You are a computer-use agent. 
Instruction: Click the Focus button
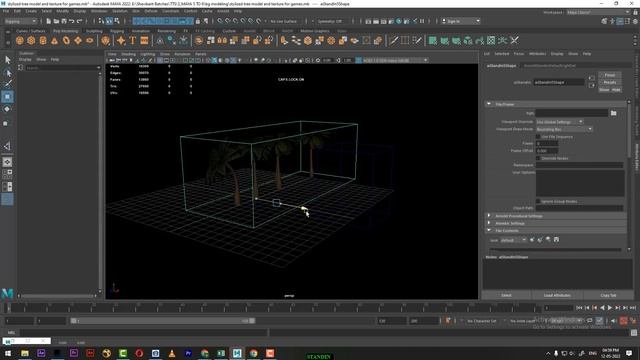(x=610, y=75)
